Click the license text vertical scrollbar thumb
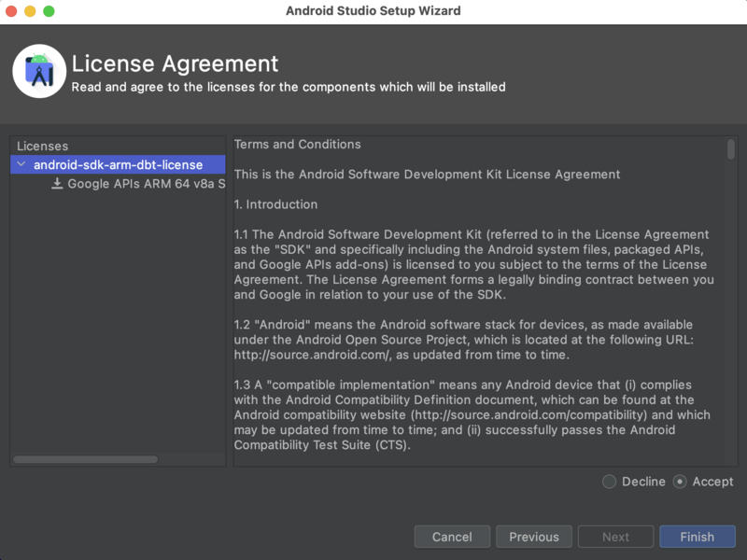The width and height of the screenshot is (747, 560). [x=731, y=149]
